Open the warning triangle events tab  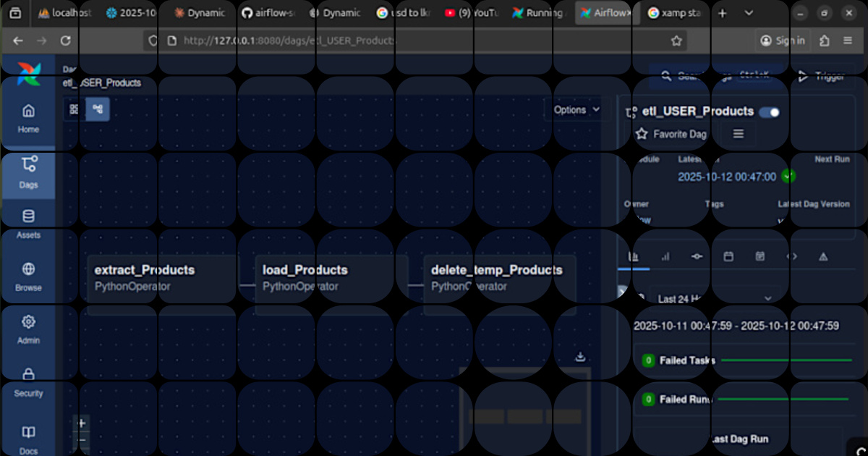(823, 256)
